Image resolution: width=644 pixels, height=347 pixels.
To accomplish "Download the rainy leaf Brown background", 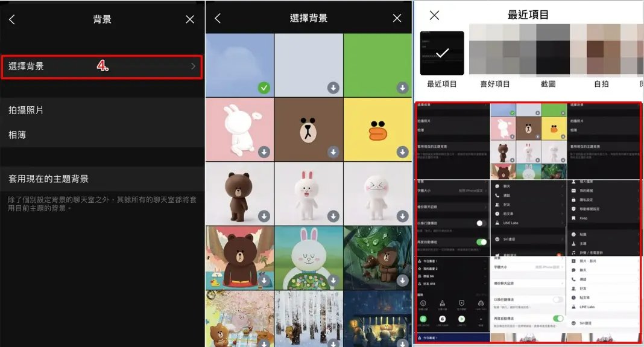I will click(403, 280).
